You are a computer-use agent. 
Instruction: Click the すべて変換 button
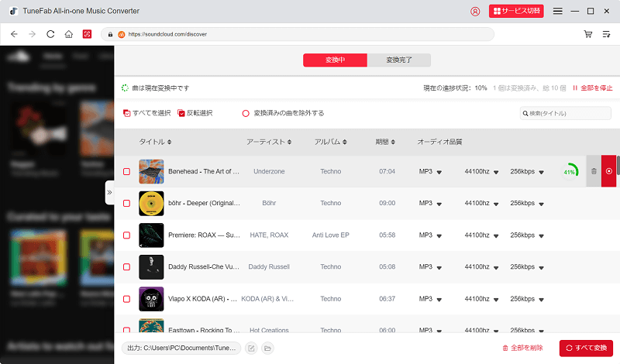586,349
